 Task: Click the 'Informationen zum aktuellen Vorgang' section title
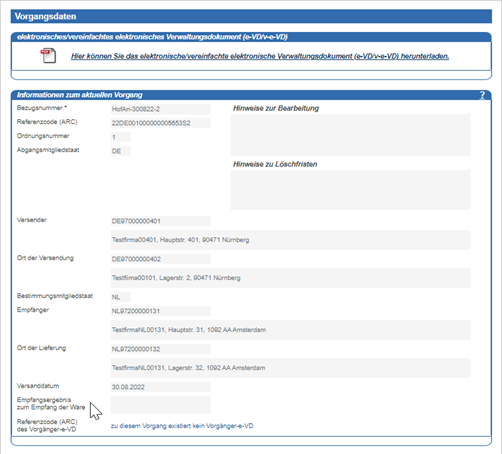80,95
